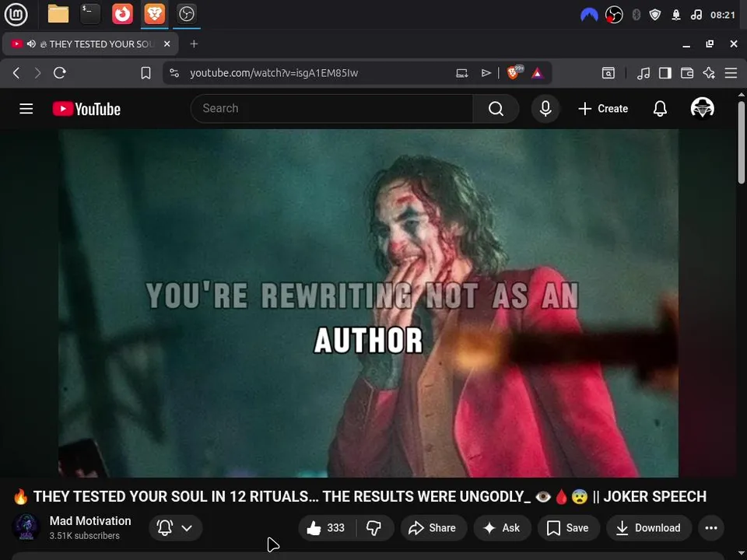Open OBS Studio from panel
Screen dimensions: 747x560
point(186,14)
